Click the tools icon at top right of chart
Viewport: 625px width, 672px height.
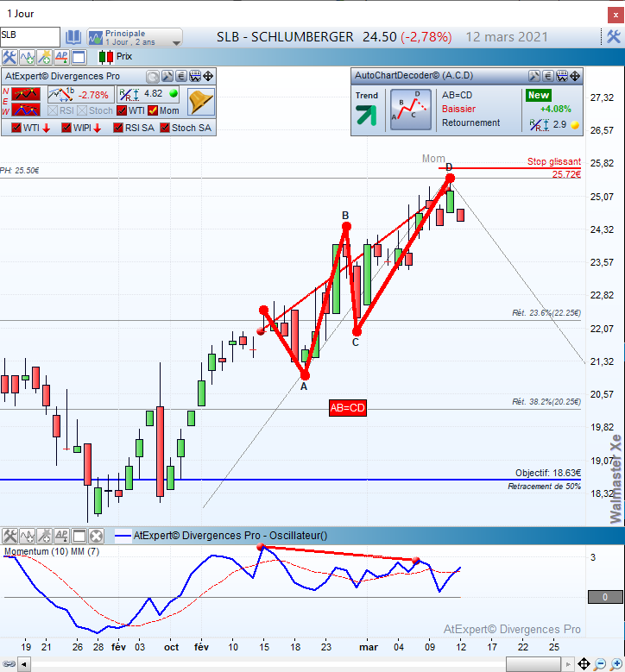[614, 37]
